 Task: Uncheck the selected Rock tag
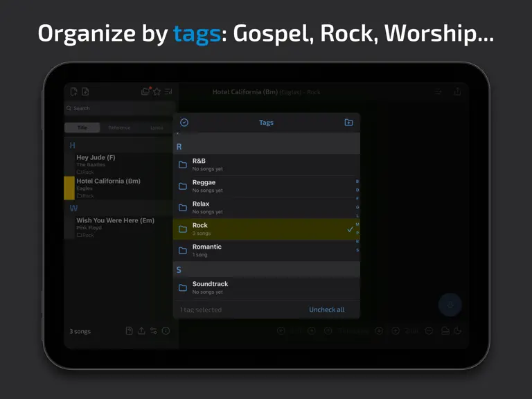click(266, 229)
